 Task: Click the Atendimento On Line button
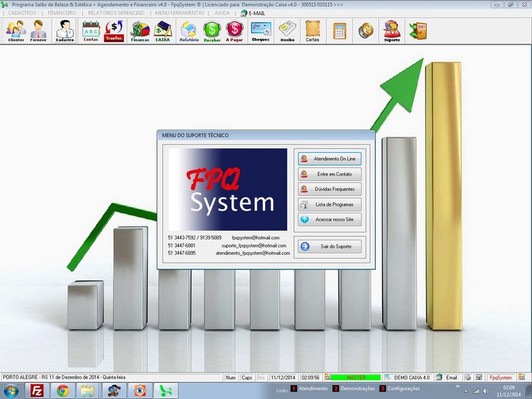click(330, 159)
